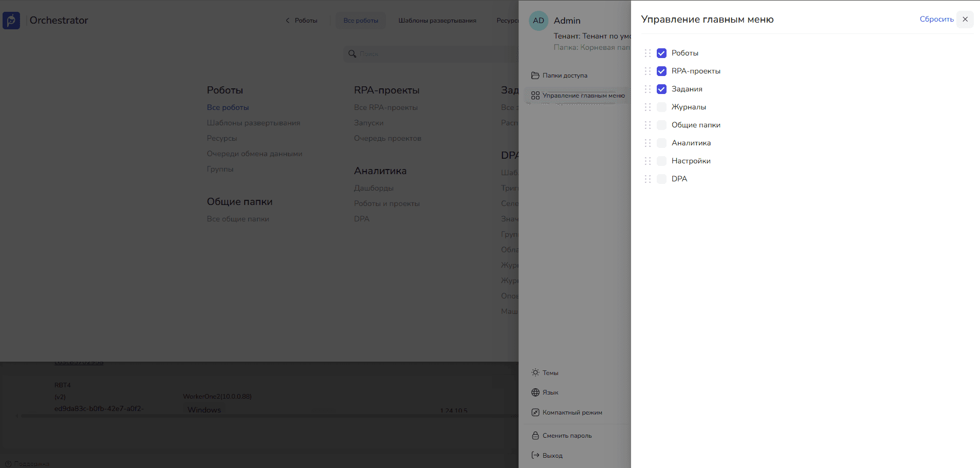The image size is (980, 468).
Task: Click the Orchestrator logo icon
Action: click(x=11, y=21)
